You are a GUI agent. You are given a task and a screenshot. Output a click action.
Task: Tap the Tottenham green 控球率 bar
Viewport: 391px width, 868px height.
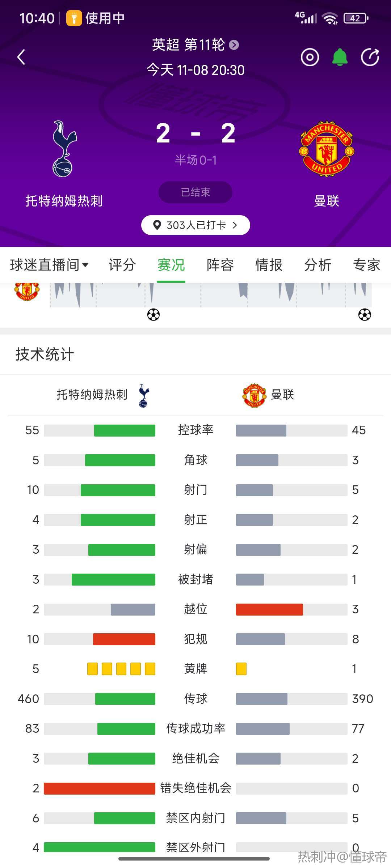(x=125, y=430)
